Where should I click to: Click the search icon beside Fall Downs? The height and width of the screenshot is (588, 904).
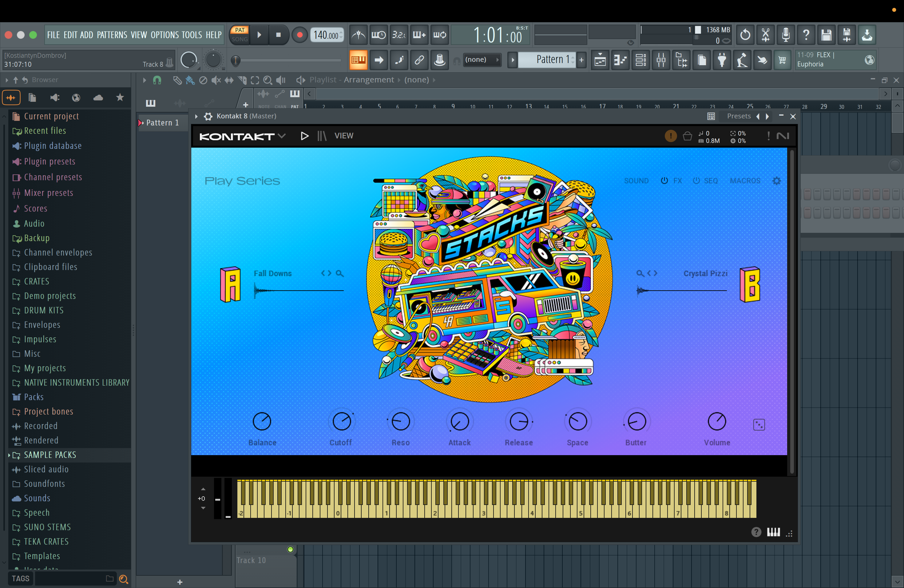tap(339, 273)
